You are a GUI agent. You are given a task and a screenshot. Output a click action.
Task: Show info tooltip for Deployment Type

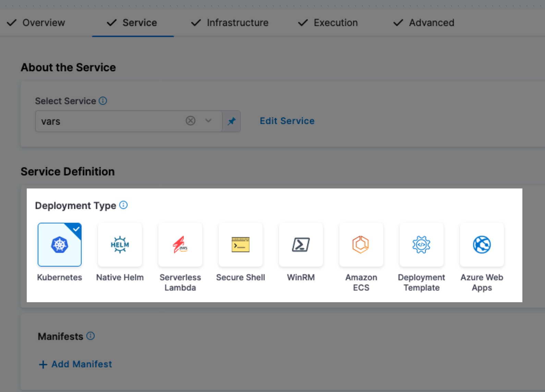coord(123,205)
